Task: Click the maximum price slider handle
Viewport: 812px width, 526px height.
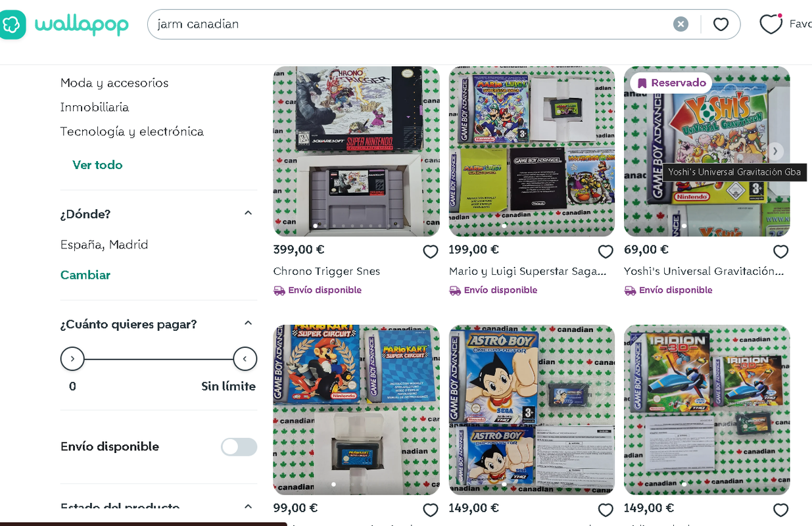Action: [245, 359]
